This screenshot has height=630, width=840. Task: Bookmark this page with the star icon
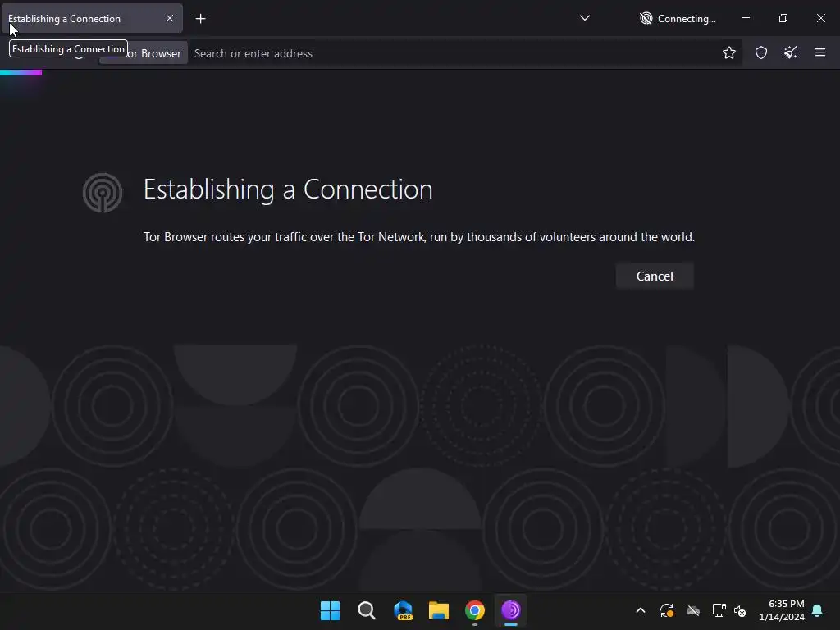point(728,52)
